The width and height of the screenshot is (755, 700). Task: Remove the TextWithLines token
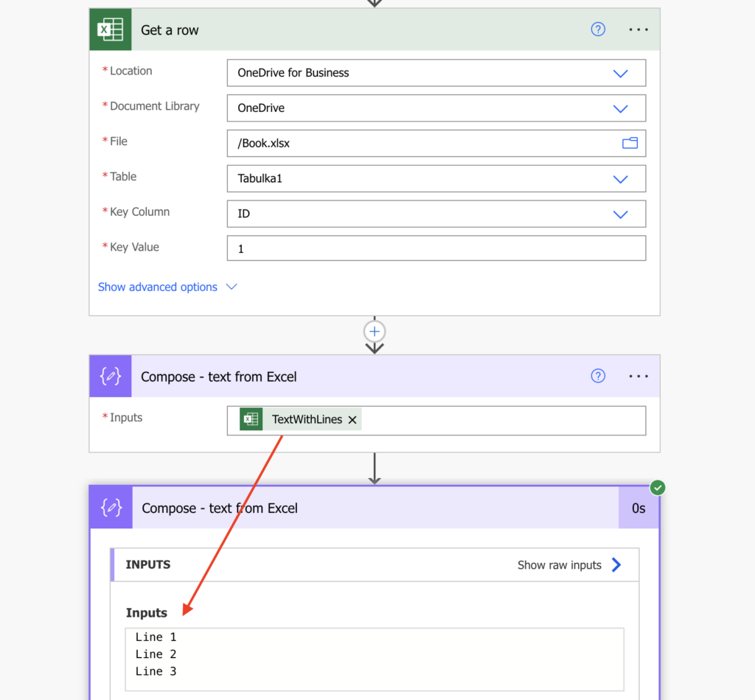pos(352,420)
